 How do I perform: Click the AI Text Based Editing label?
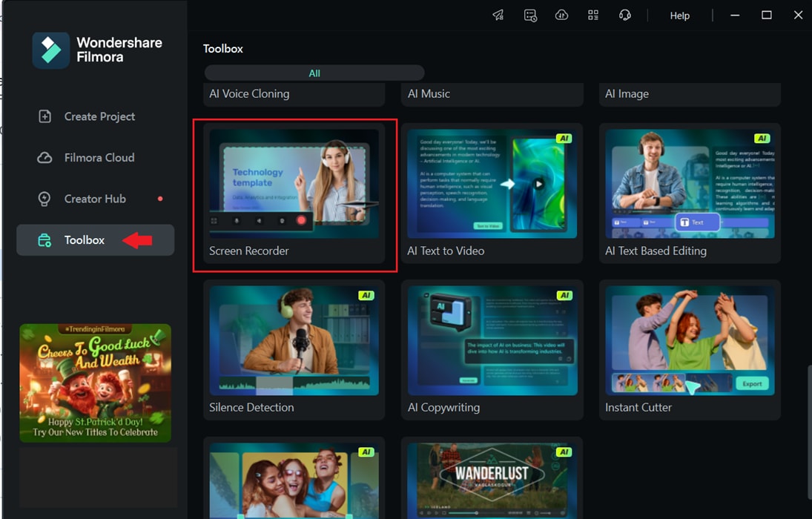[656, 251]
